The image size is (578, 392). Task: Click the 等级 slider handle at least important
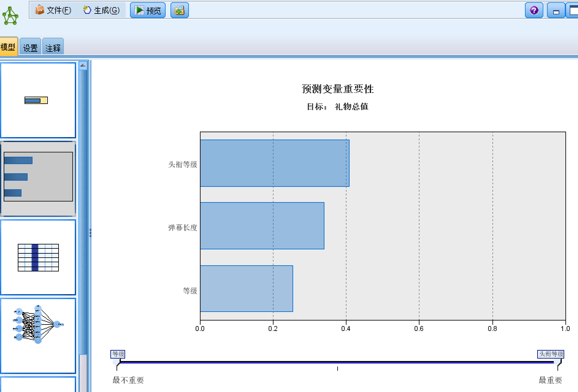(x=117, y=358)
